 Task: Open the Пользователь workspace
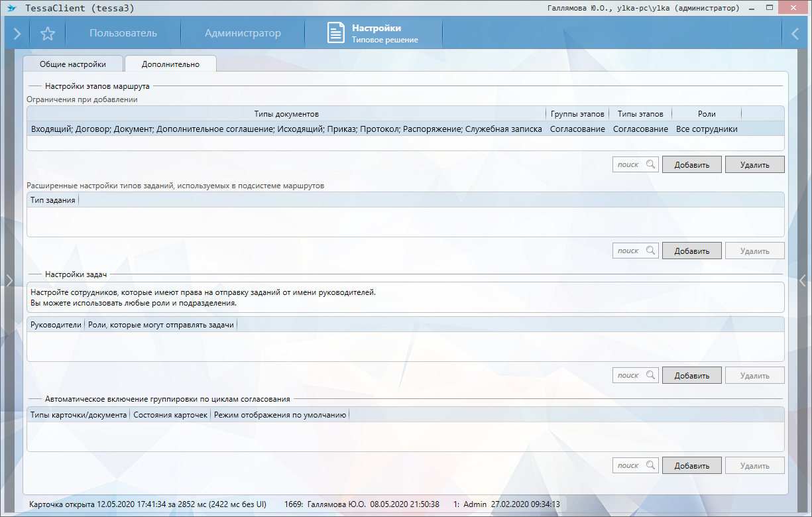[x=123, y=34]
